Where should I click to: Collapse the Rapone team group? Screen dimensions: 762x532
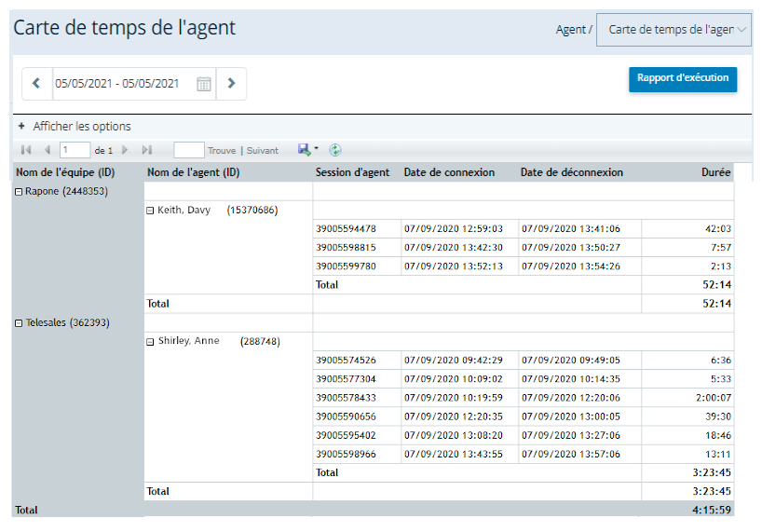point(19,192)
